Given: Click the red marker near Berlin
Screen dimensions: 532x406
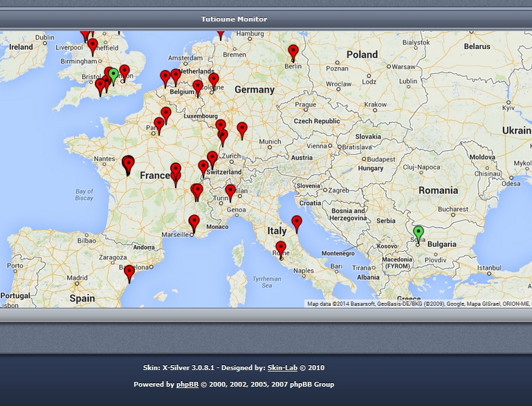Looking at the screenshot, I should (293, 52).
